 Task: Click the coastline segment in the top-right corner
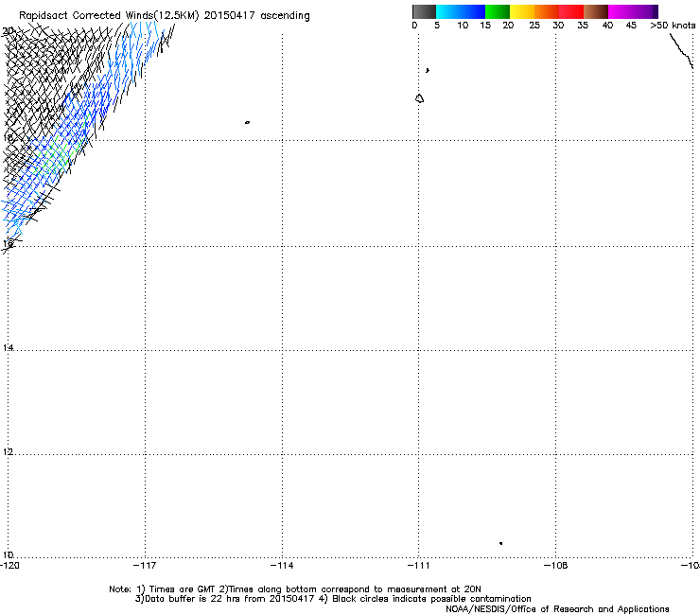point(682,51)
